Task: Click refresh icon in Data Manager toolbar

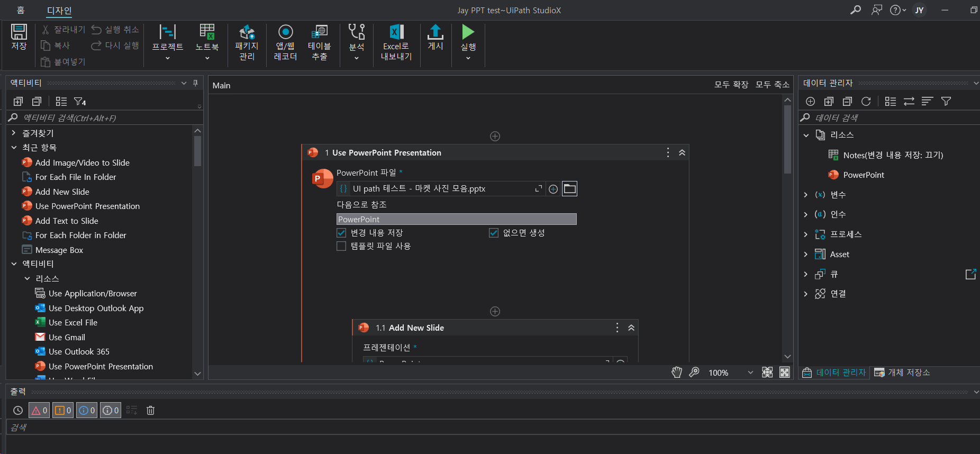Action: click(x=866, y=101)
